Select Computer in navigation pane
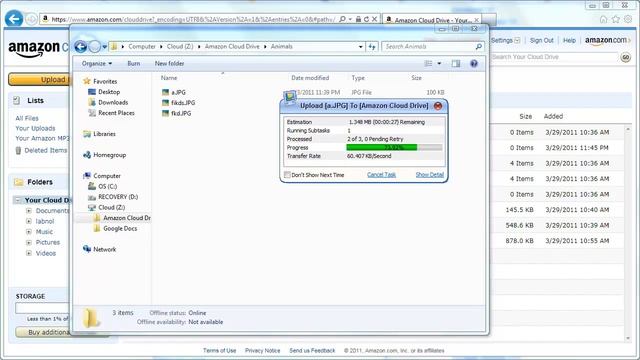Image resolution: width=640 pixels, height=360 pixels. [x=102, y=176]
